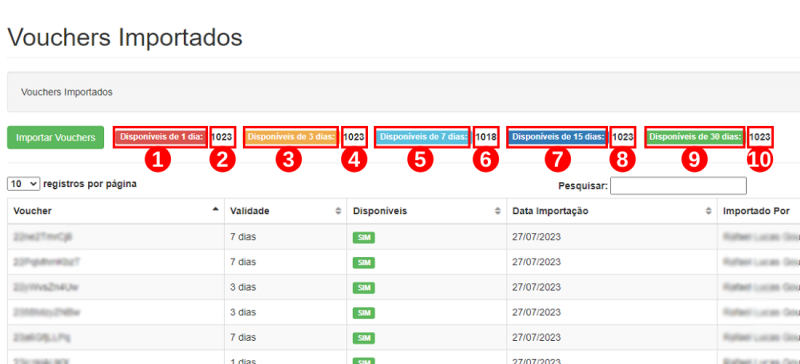800x364 pixels.
Task: Click the dark blue Disponíveis de 15 dias badge
Action: pos(557,137)
